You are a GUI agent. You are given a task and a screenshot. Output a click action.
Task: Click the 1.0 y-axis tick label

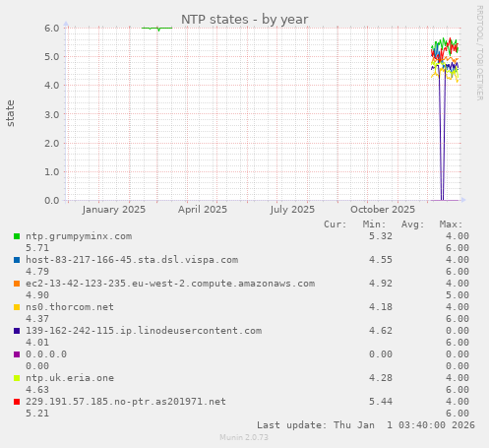(52, 171)
